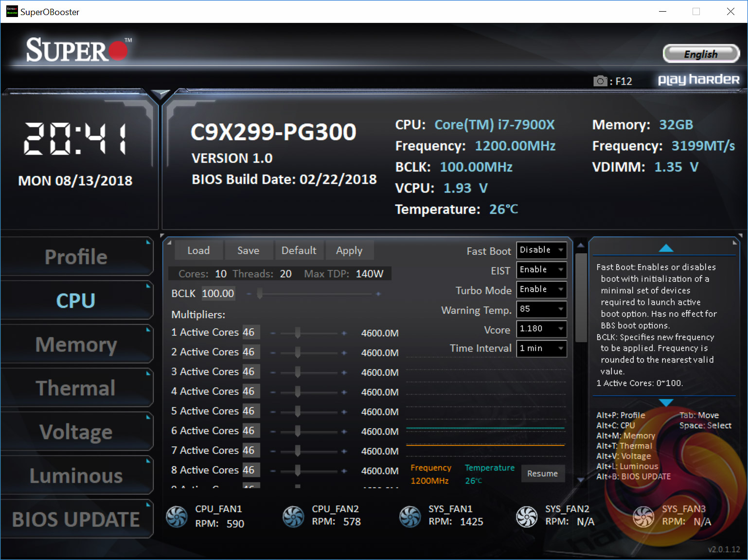Image resolution: width=748 pixels, height=560 pixels.
Task: Decrease the 3 Active Cores multiplier with minus
Action: (273, 372)
